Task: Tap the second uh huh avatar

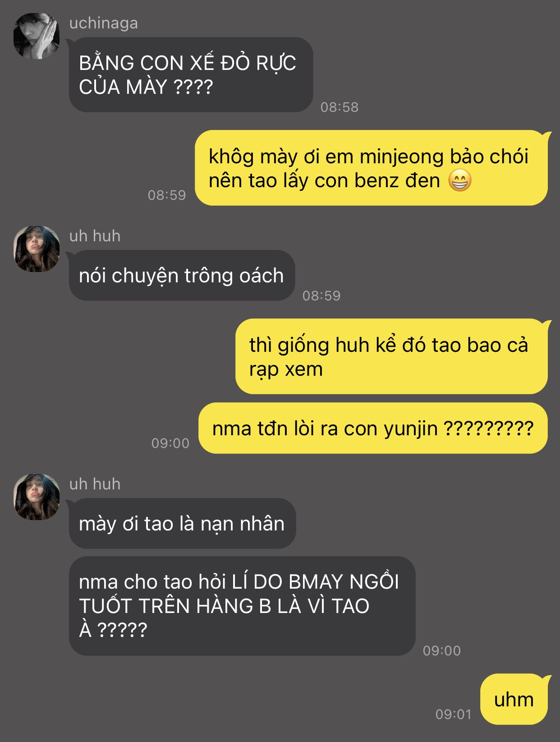Action: (x=37, y=497)
